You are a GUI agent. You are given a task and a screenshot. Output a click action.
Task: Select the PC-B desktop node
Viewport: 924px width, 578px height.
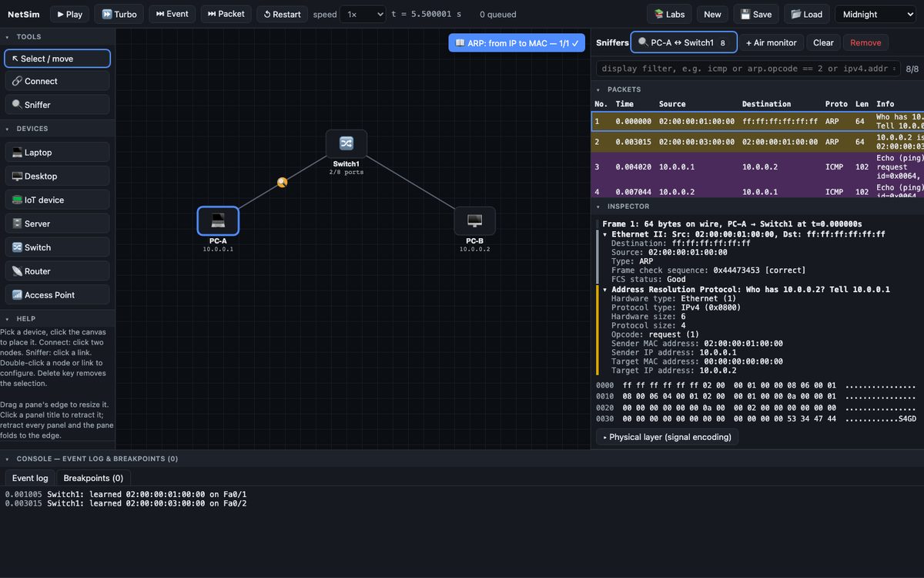click(474, 220)
